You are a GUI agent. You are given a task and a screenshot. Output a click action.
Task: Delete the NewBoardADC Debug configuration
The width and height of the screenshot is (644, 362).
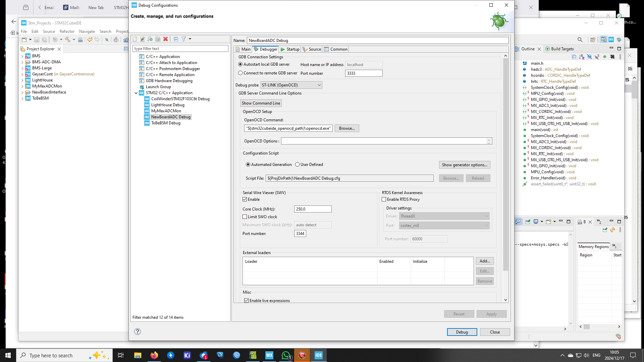[x=166, y=39]
